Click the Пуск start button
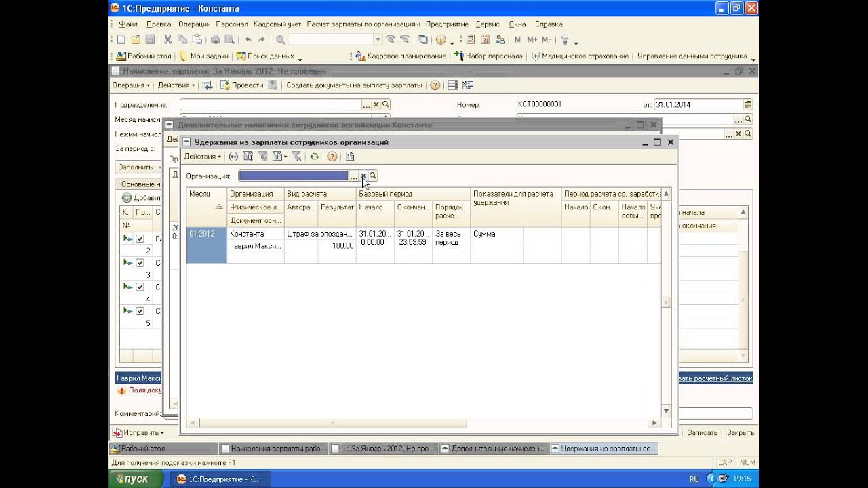The image size is (868, 488). [x=136, y=479]
